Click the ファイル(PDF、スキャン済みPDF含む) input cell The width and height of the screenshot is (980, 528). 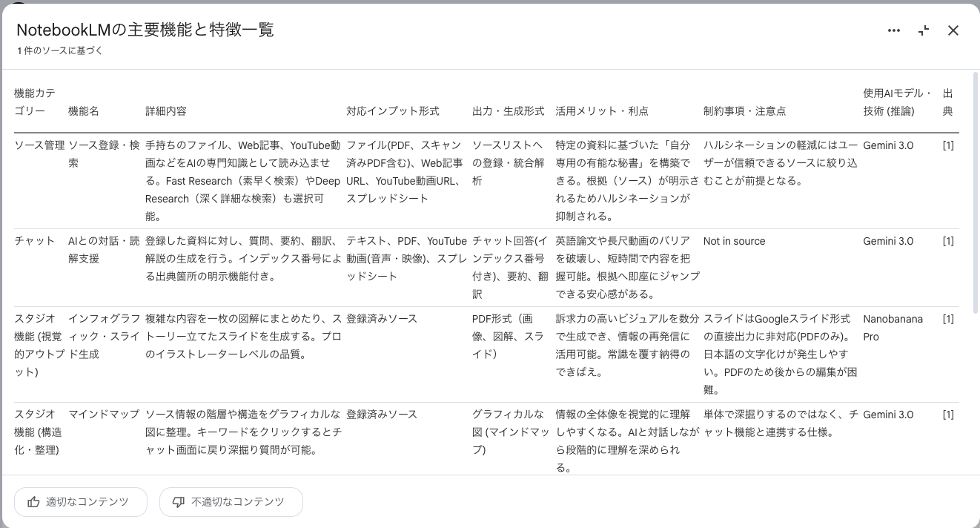(x=405, y=172)
